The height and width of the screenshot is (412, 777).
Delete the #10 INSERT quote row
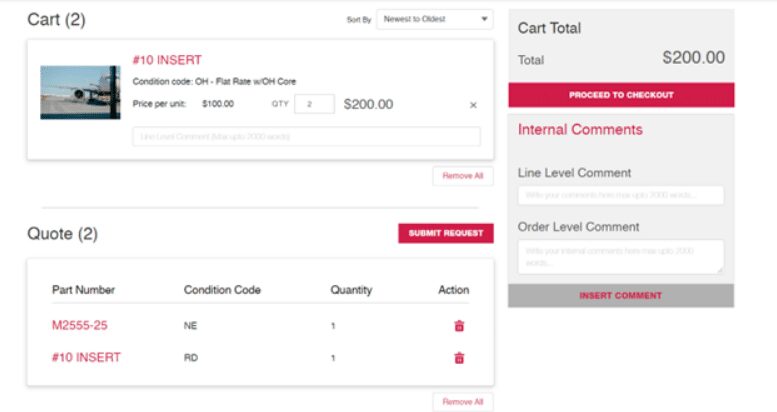pos(459,357)
